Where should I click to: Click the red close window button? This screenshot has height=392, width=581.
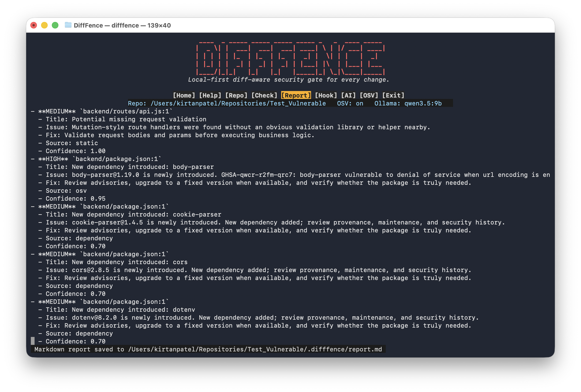tap(34, 25)
